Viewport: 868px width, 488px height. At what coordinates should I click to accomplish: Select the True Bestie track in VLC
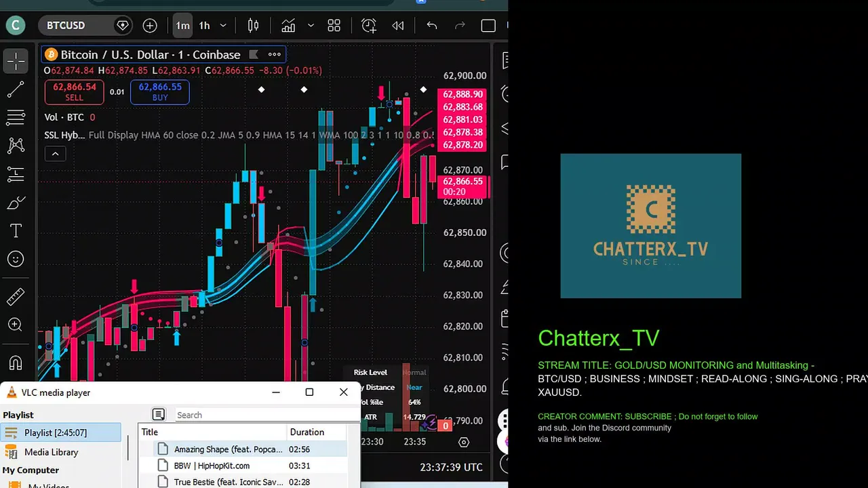(243, 482)
